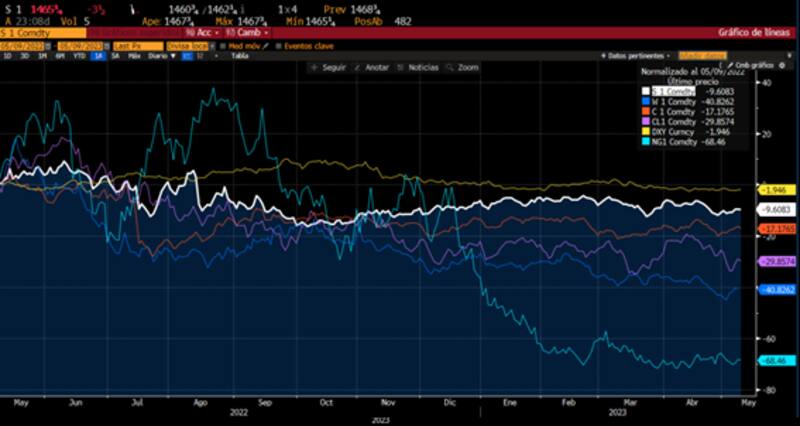
Task: Open the Noticias chart tool
Action: [x=419, y=67]
